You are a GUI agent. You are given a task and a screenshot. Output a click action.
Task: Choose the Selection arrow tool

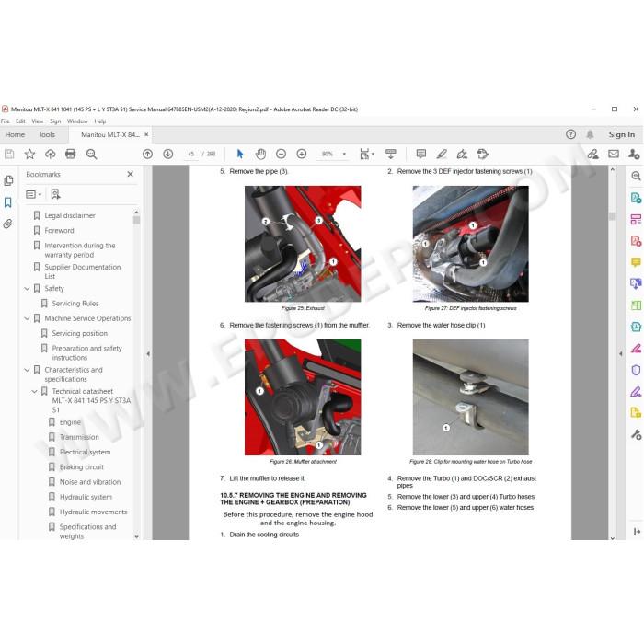(x=240, y=154)
